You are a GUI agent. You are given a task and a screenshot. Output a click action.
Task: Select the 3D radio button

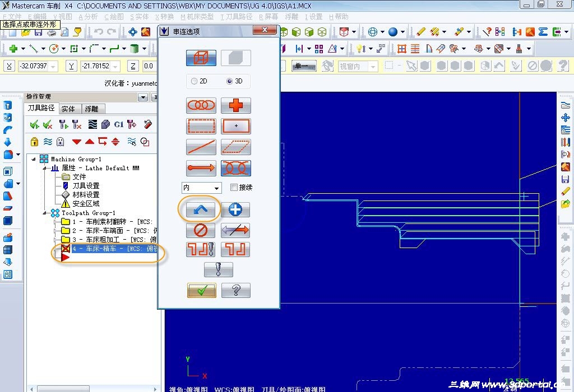pyautogui.click(x=229, y=81)
